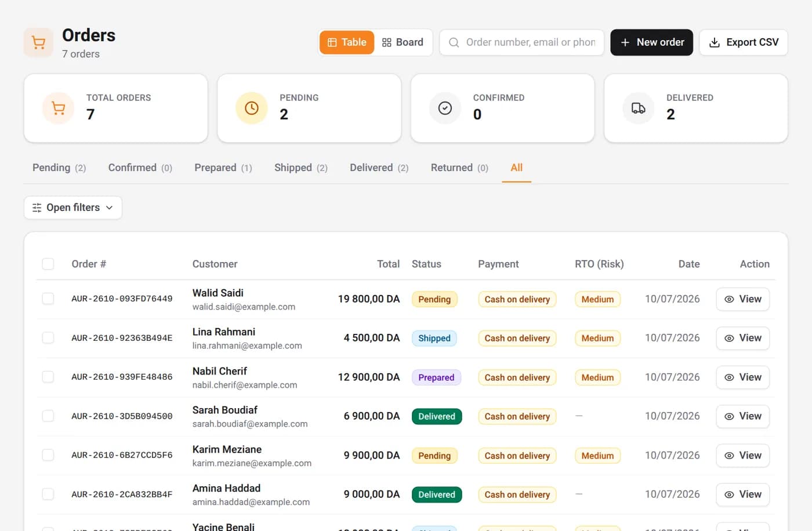Click eye icon in Amina Haddad row
Viewport: 812px width, 531px height.
point(729,494)
